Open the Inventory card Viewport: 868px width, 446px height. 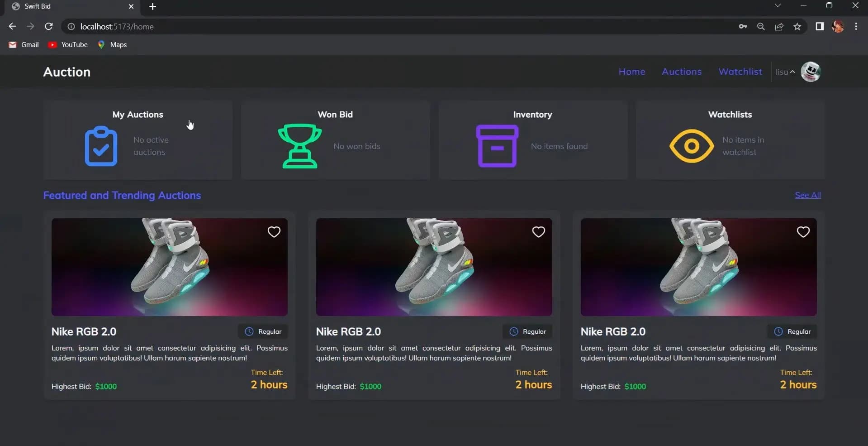click(533, 140)
